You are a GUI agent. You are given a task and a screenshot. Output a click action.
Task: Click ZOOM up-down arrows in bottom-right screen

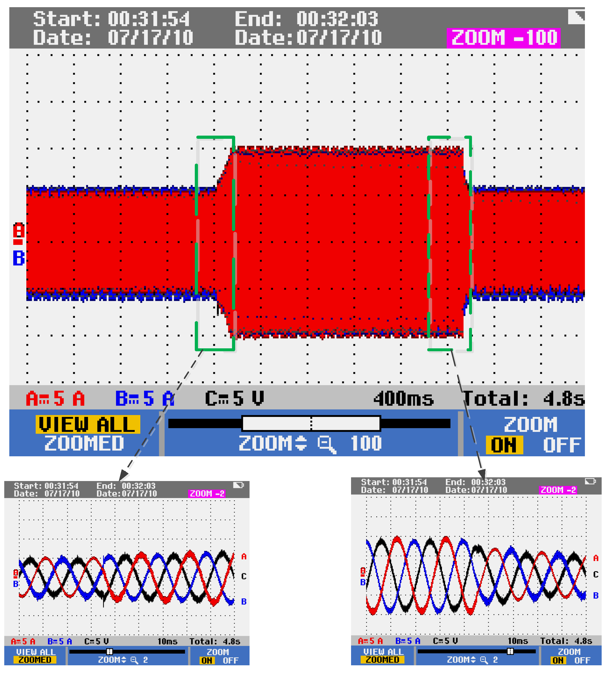click(x=473, y=659)
